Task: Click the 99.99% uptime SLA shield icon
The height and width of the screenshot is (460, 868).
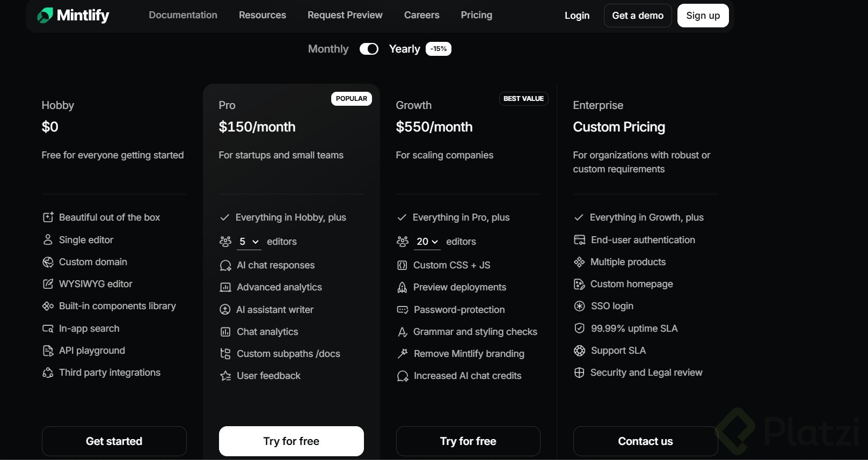Action: pyautogui.click(x=579, y=328)
